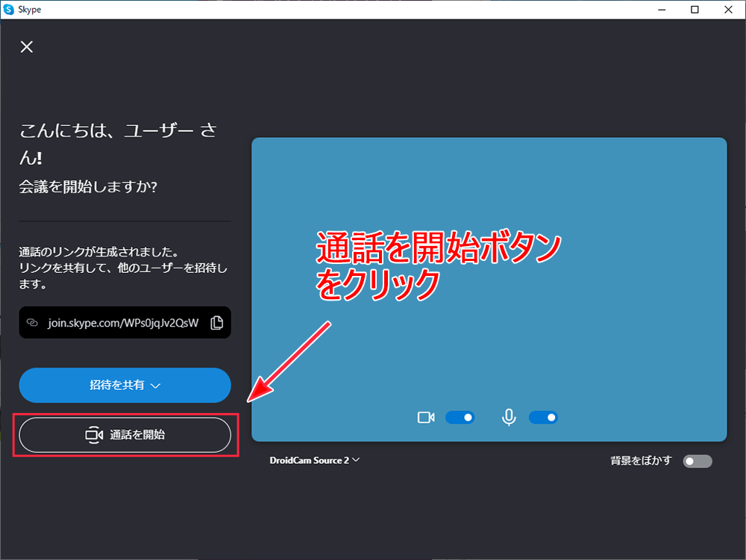Minimize the Skype window
Viewport: 746px width, 560px height.
(x=660, y=9)
